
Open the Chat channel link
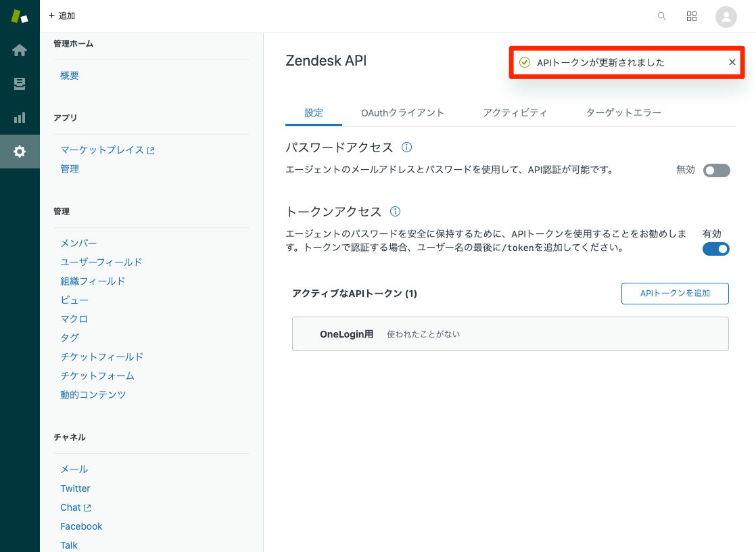coord(75,507)
